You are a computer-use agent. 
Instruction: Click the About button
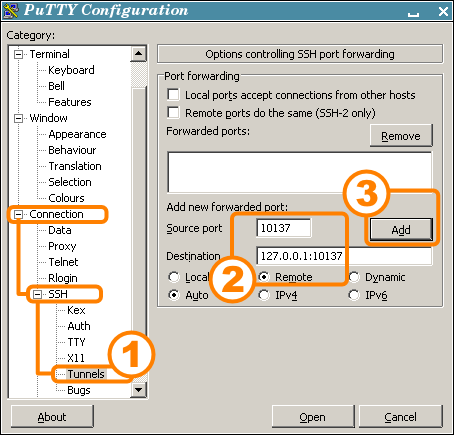(x=52, y=417)
